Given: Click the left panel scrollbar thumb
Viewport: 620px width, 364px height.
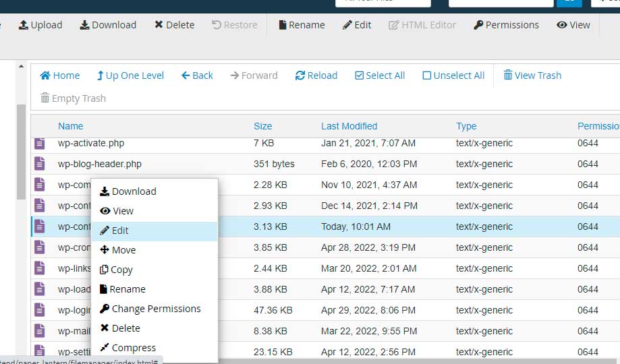Looking at the screenshot, I should click(x=22, y=152).
